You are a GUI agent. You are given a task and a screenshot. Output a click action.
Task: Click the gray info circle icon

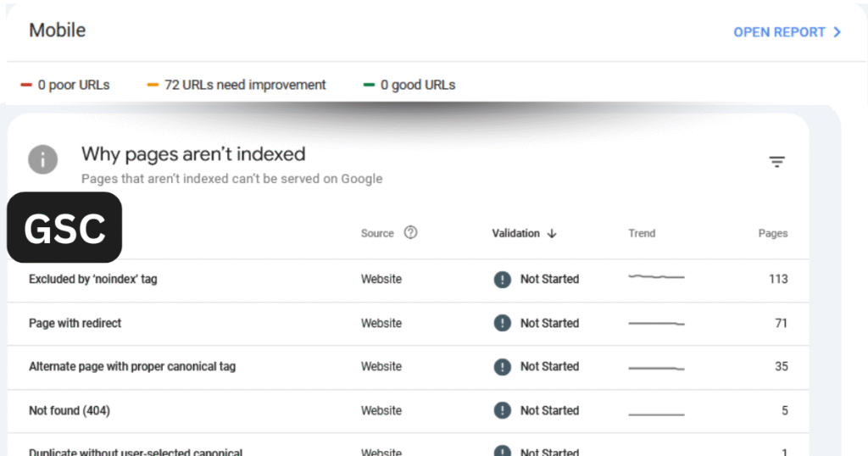click(43, 159)
